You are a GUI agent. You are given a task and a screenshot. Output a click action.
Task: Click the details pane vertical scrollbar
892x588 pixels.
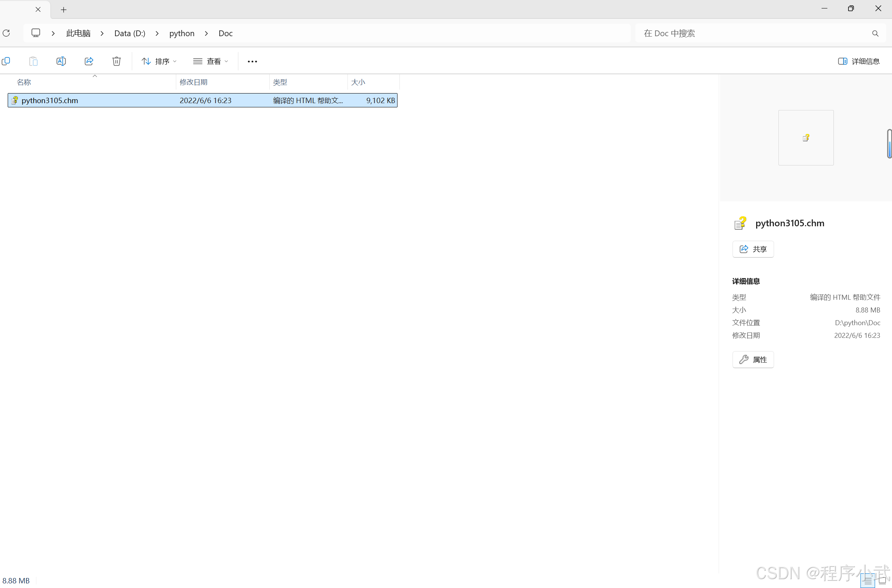coord(889,144)
